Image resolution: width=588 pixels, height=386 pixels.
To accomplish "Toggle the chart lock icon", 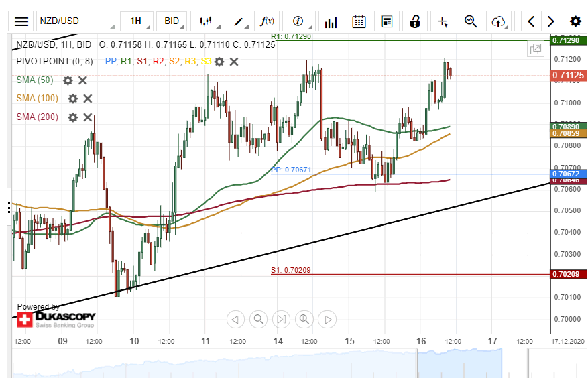I will (415, 21).
